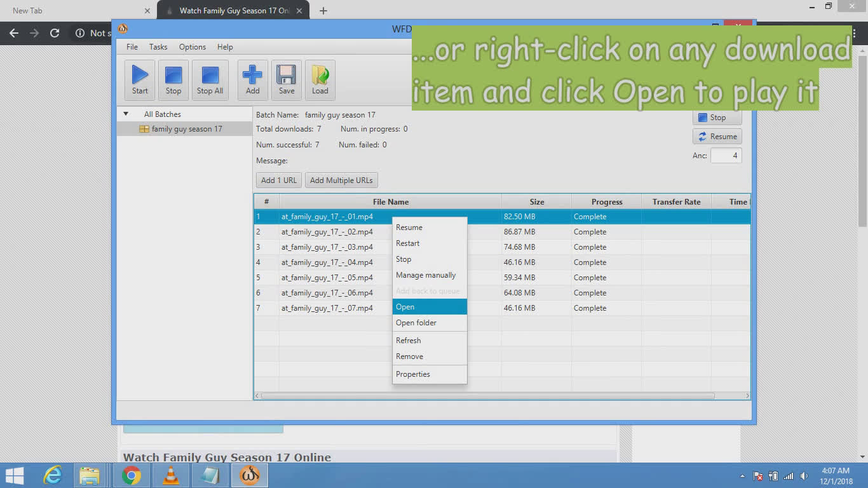Select row at_family_guy_17_-_06.mp4
Screen dimensions: 868x488
click(502, 293)
